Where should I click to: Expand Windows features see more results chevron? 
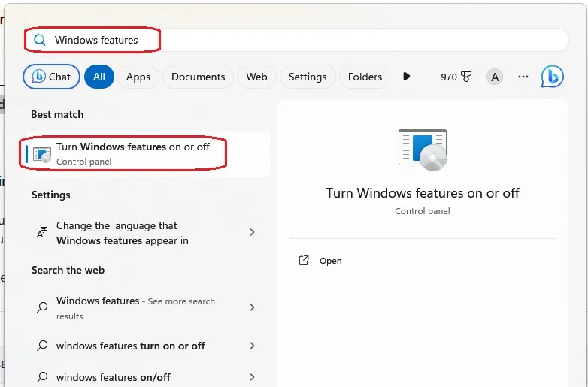[252, 307]
